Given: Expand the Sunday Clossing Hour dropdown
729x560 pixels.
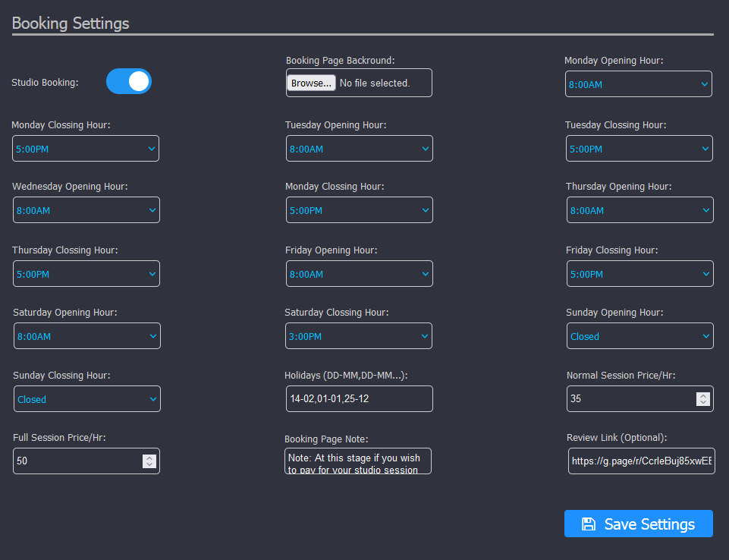Looking at the screenshot, I should point(87,399).
